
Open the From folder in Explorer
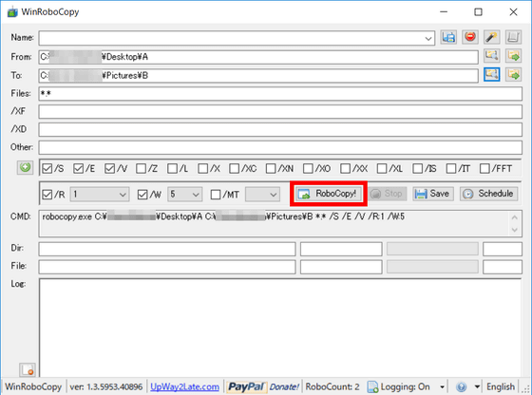pos(513,56)
